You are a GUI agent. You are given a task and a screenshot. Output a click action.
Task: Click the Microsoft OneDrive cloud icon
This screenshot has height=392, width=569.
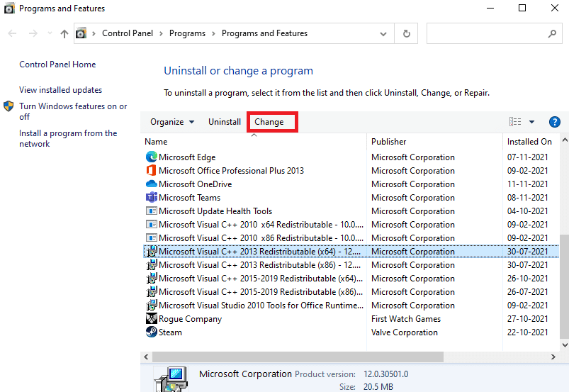coord(152,184)
